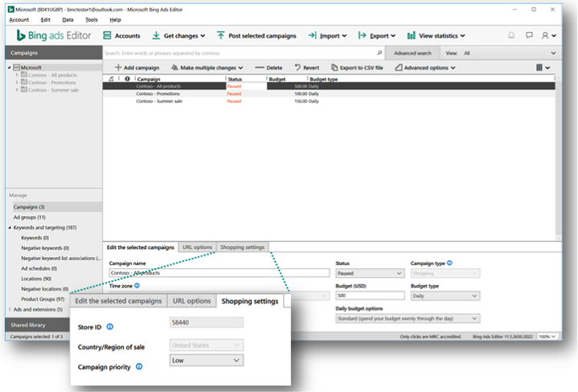Click the Time zone info icon

coord(137,285)
